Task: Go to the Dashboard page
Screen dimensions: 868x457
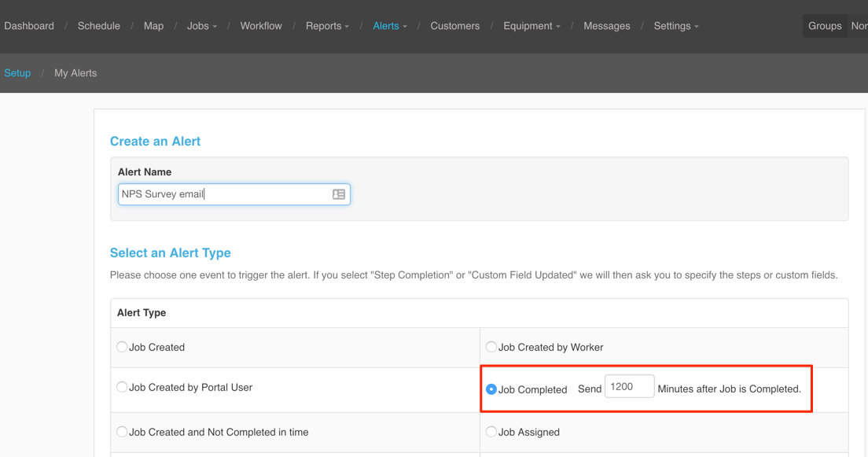Action: [x=29, y=26]
